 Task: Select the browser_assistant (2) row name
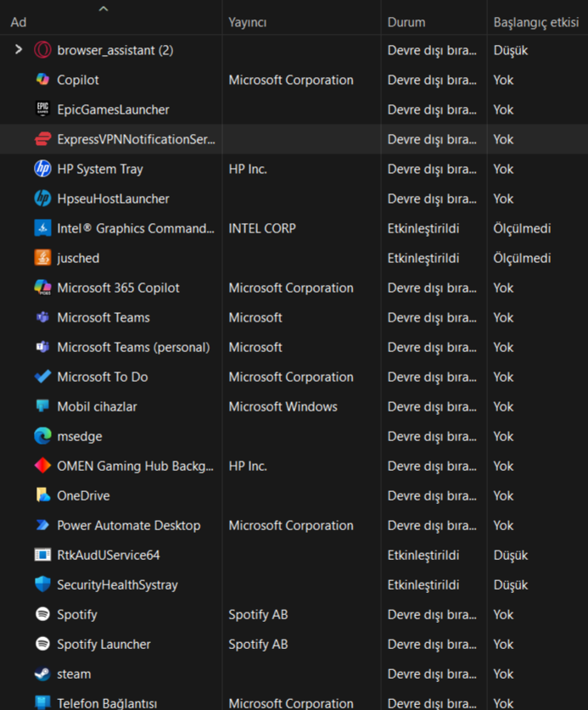tap(115, 50)
